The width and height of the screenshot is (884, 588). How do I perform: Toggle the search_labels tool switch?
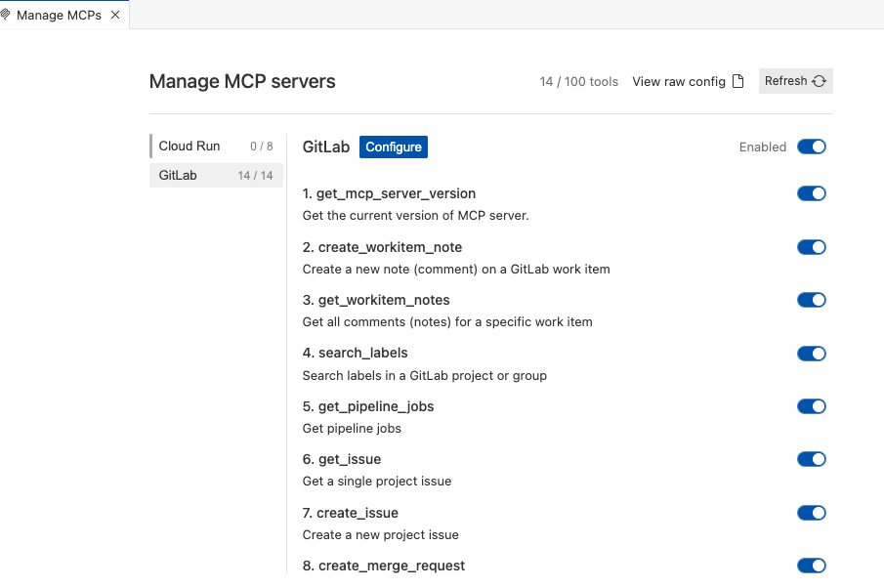[x=811, y=354]
